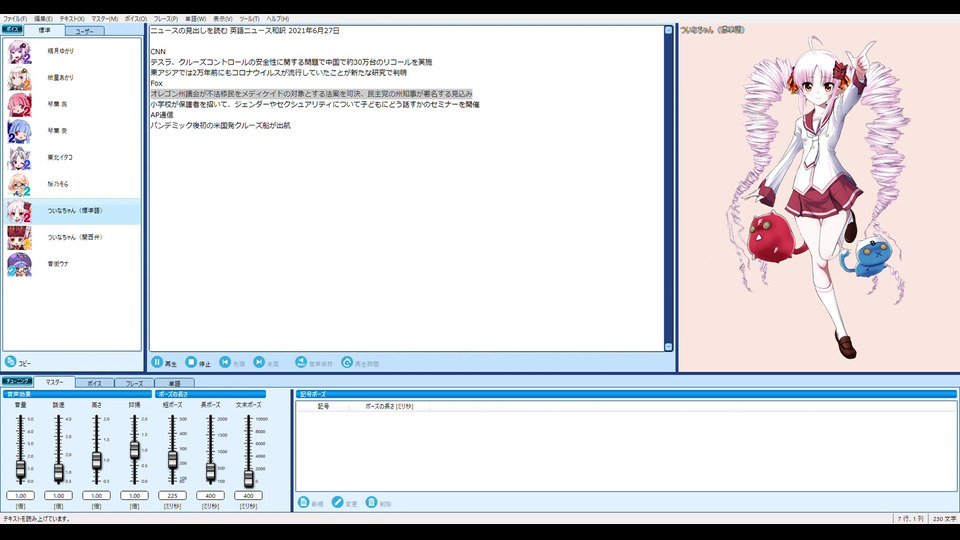Switch to the フレーズ tuning tab
The image size is (960, 540).
point(135,383)
